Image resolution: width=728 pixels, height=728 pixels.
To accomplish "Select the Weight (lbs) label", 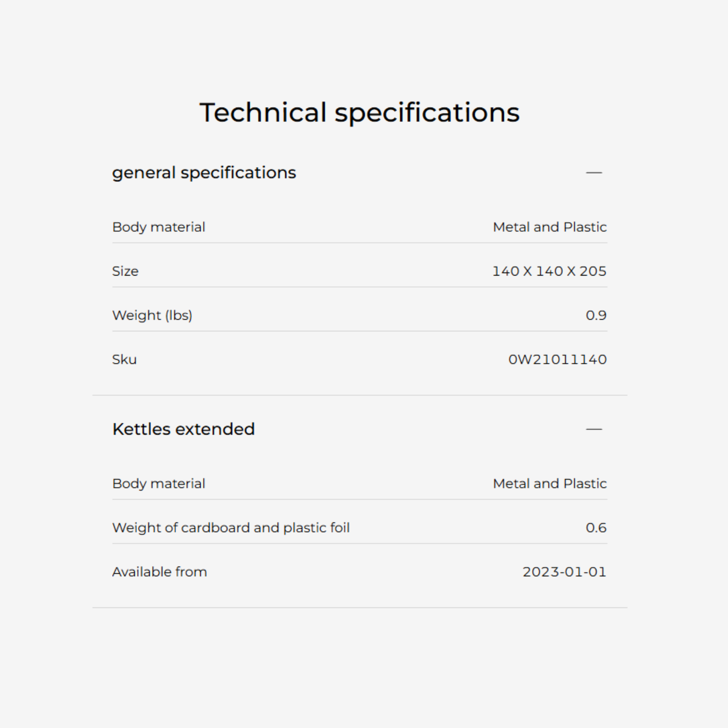I will (x=152, y=315).
